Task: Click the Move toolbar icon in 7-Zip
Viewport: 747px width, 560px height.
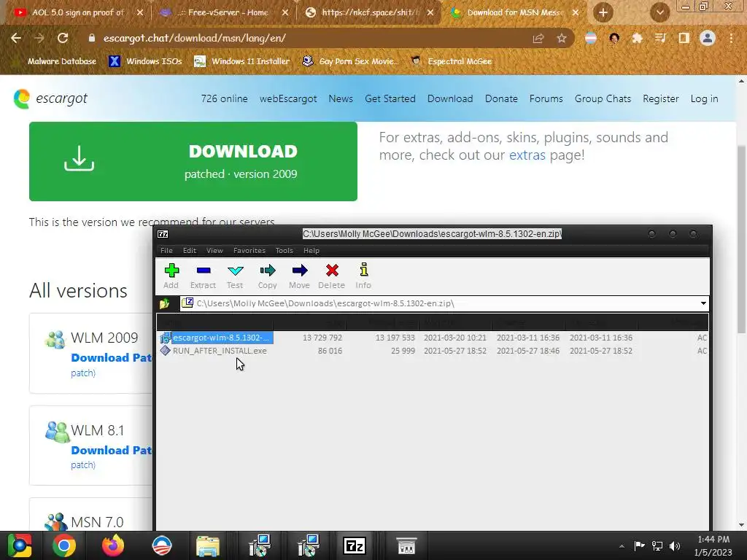Action: tap(299, 276)
